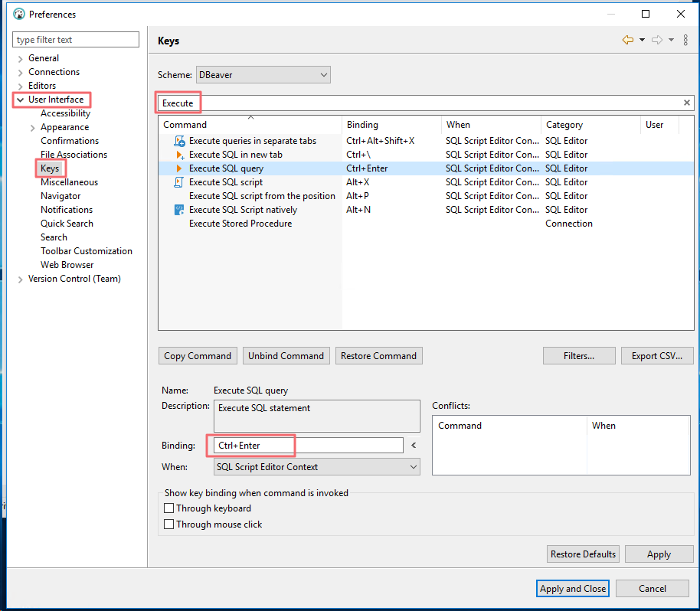Open the Toolbar Customization settings page

(x=87, y=250)
